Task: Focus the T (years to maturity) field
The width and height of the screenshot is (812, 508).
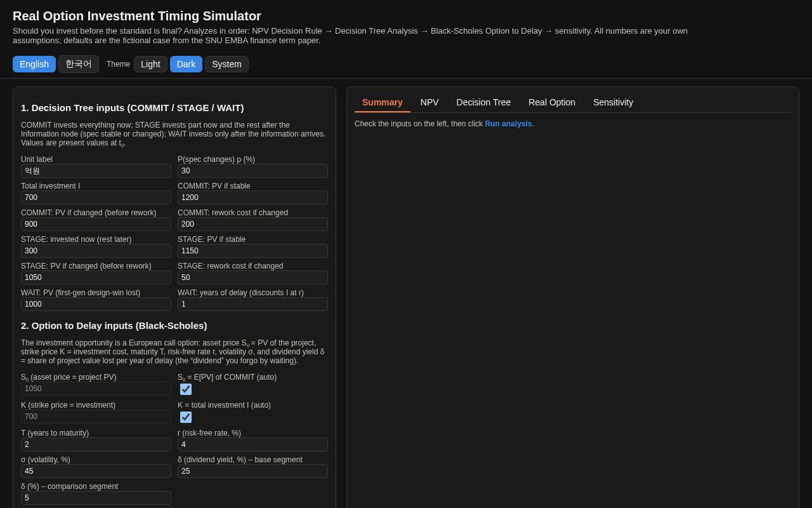Action: coord(96,444)
